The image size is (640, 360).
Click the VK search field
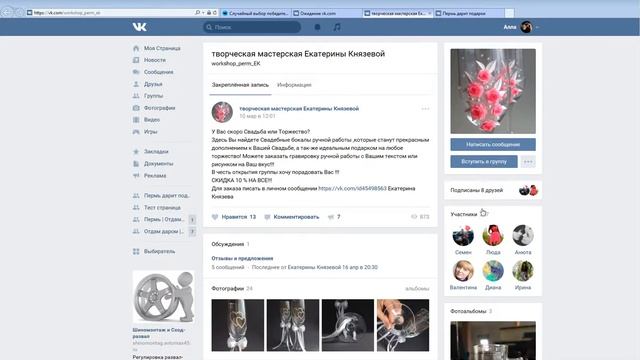[252, 27]
